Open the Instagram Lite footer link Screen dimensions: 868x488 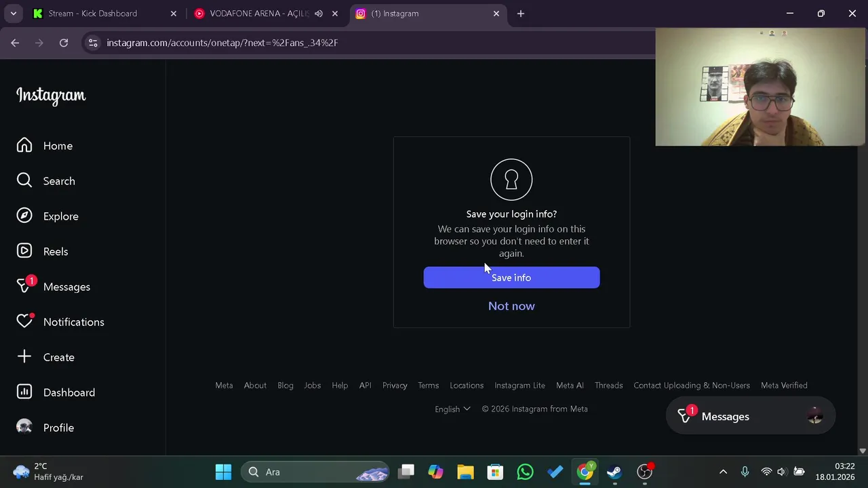pyautogui.click(x=519, y=385)
